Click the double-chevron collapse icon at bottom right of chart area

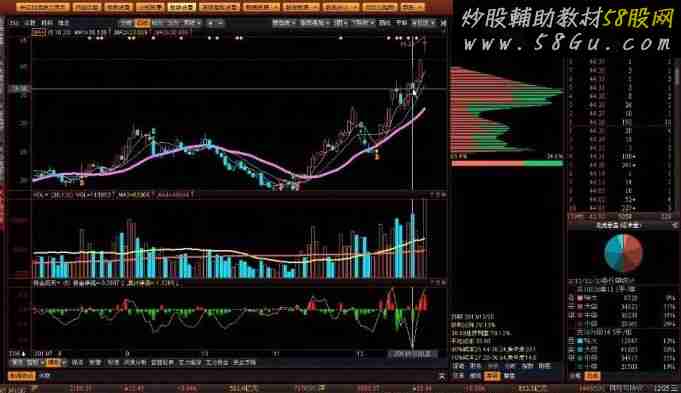pos(442,377)
